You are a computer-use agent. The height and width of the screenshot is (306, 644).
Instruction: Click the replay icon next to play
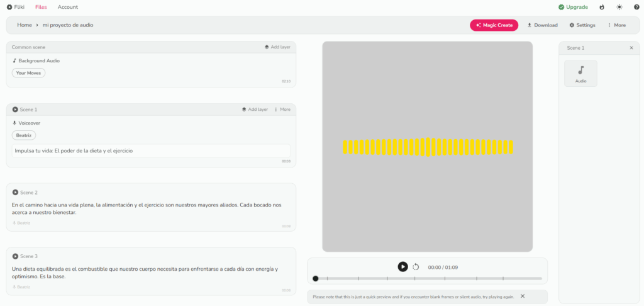pyautogui.click(x=416, y=267)
